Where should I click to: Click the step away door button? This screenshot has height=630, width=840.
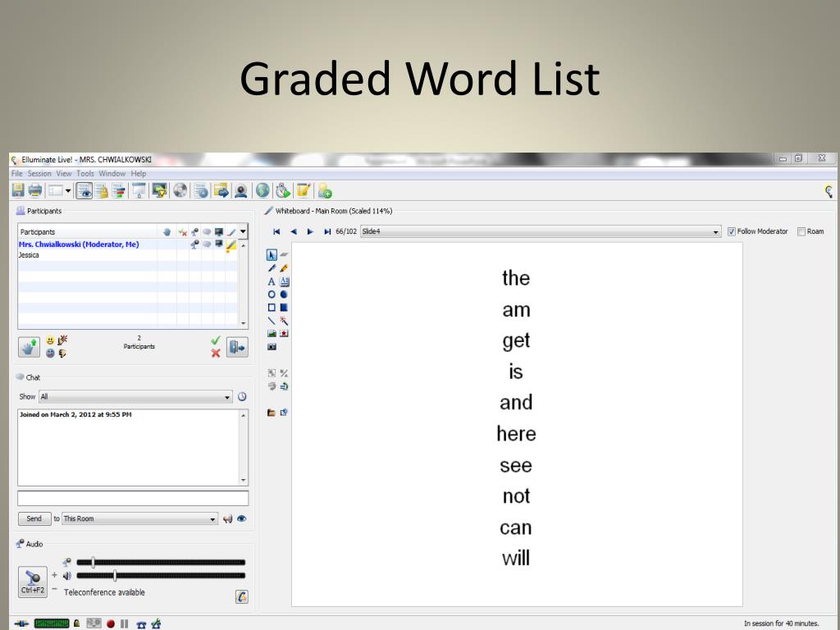237,347
